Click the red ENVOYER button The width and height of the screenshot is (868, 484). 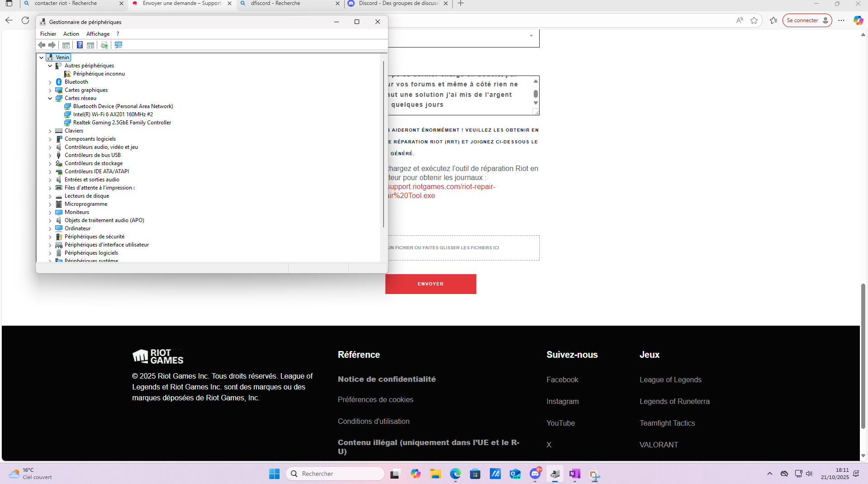click(431, 284)
